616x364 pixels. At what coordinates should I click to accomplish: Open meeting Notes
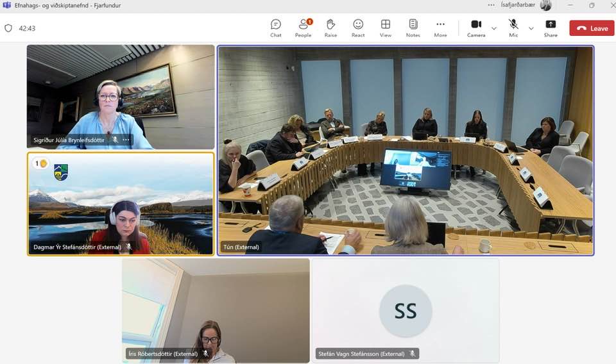point(413,28)
